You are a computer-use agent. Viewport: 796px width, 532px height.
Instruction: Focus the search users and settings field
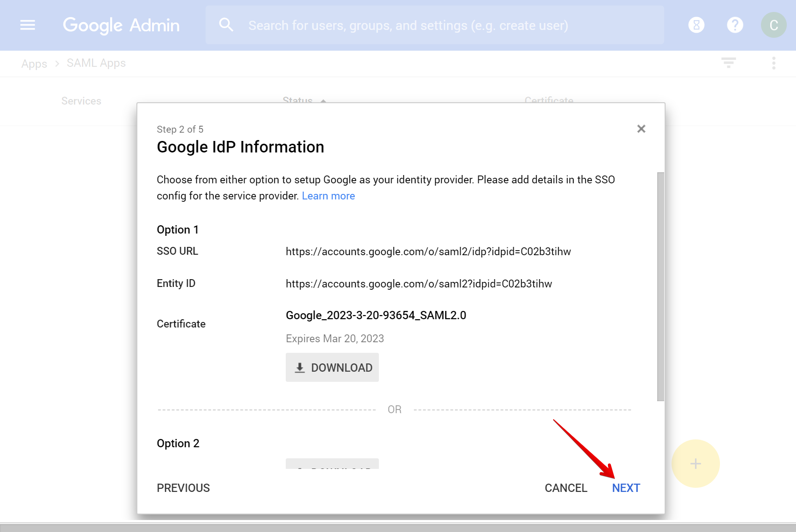click(435, 25)
